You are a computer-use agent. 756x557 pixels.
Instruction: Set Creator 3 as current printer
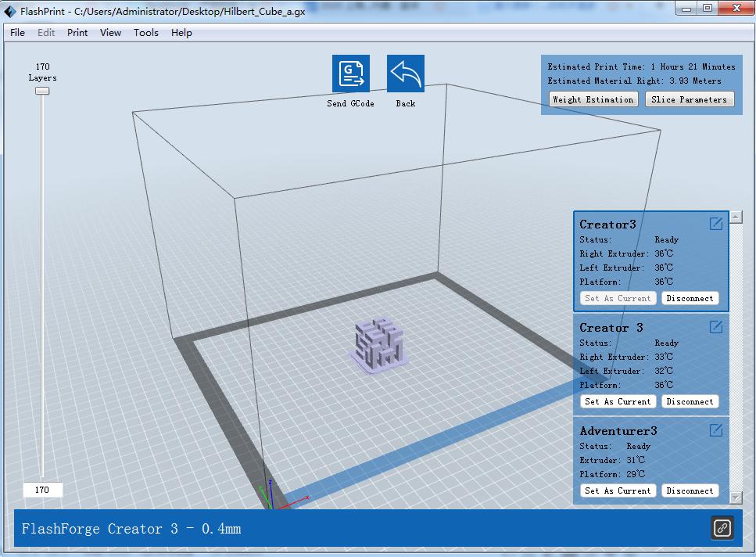pyautogui.click(x=618, y=401)
